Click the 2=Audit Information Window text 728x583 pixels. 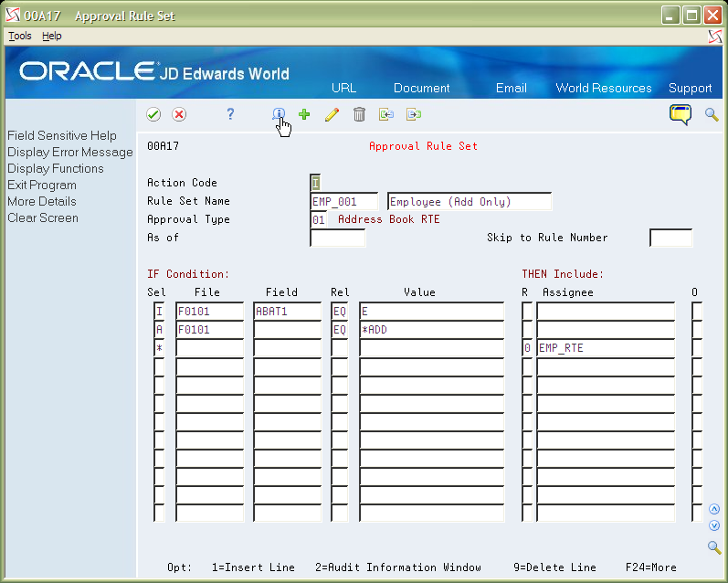pos(398,567)
